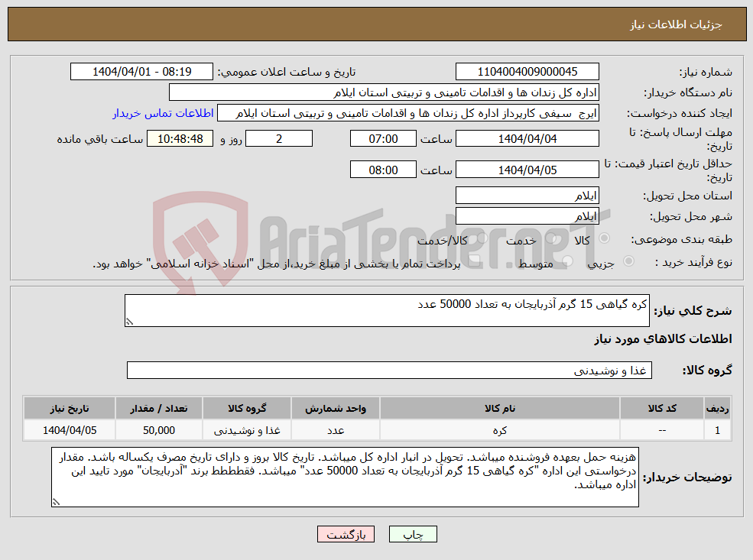Screen dimensions: 753x560
Task: Click the delivery province field ایلام
Action: [x=527, y=196]
